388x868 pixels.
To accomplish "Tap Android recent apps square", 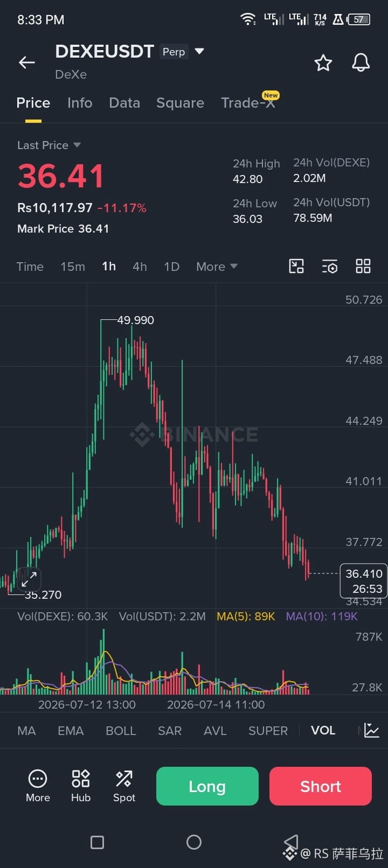I will click(x=97, y=842).
